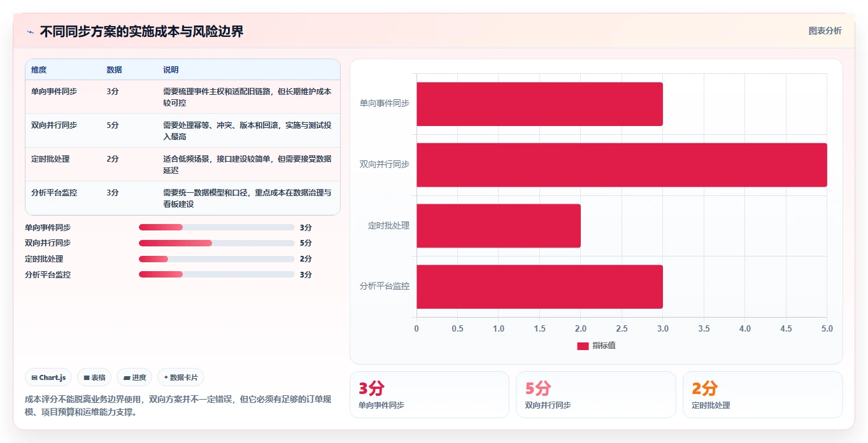
Task: Click the 说明 column header
Action: 171,70
